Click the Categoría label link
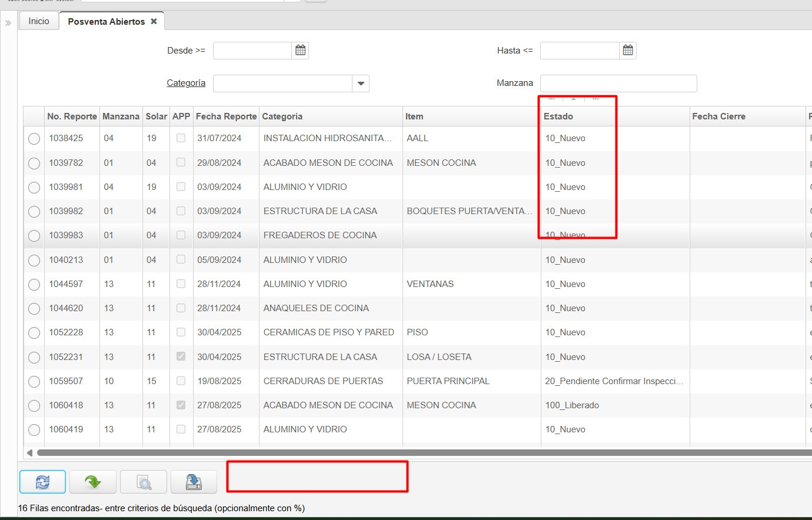Viewport: 812px width, 520px height. [186, 83]
